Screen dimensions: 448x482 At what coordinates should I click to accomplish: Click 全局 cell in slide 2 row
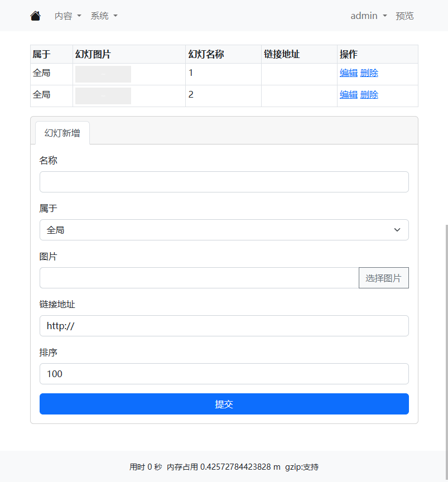point(52,96)
